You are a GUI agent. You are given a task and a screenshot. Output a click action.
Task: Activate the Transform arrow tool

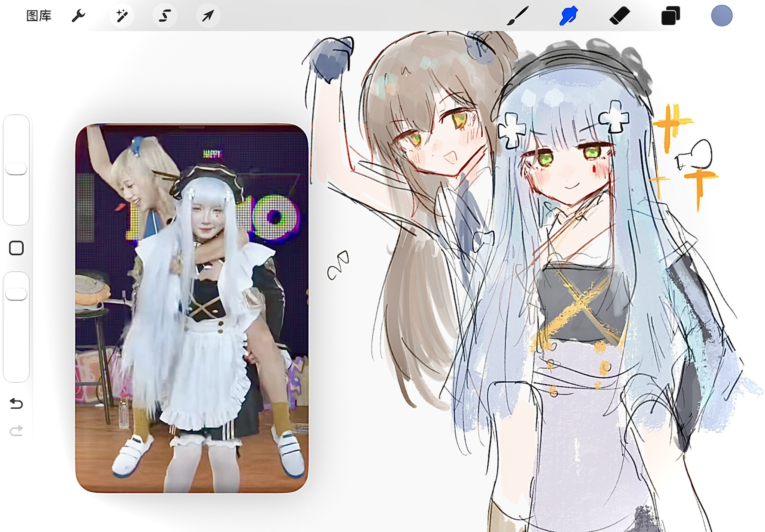[x=208, y=16]
